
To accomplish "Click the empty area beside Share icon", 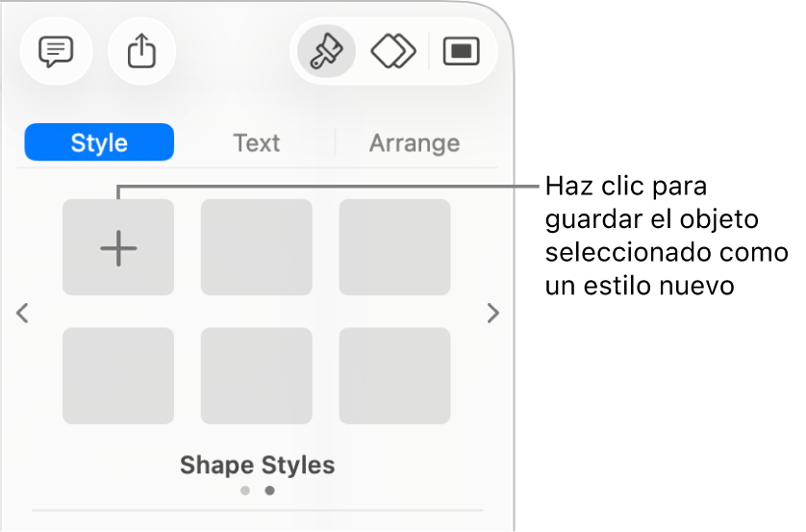I will [x=231, y=52].
